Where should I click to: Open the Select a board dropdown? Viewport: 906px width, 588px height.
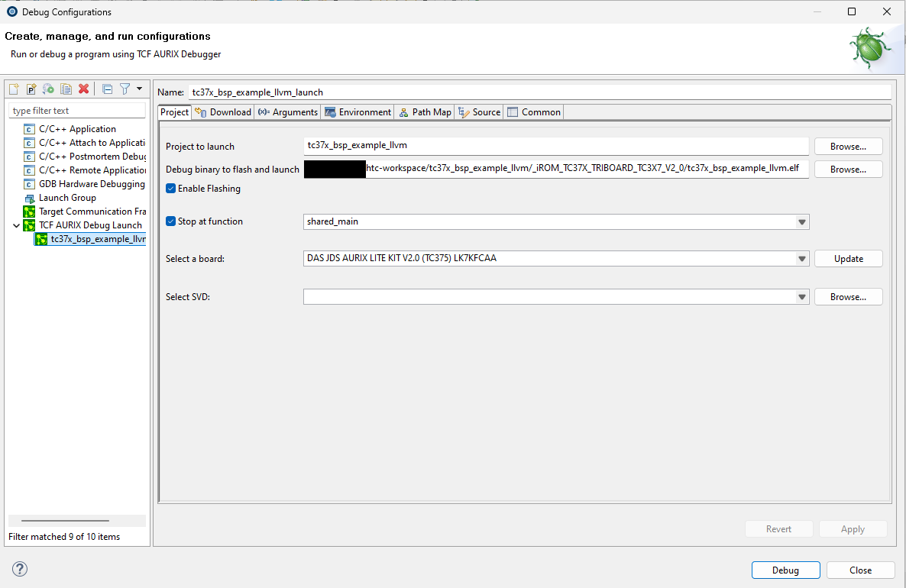[x=801, y=258]
